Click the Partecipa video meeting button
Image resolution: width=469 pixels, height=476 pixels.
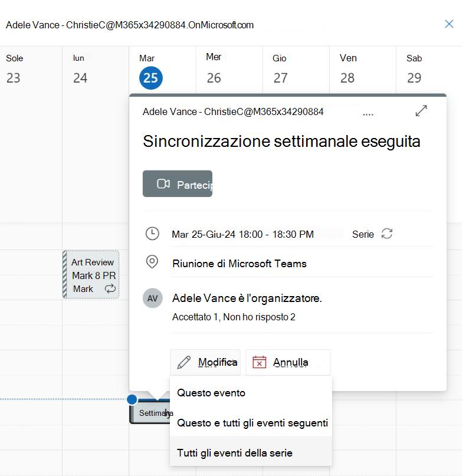pyautogui.click(x=178, y=183)
